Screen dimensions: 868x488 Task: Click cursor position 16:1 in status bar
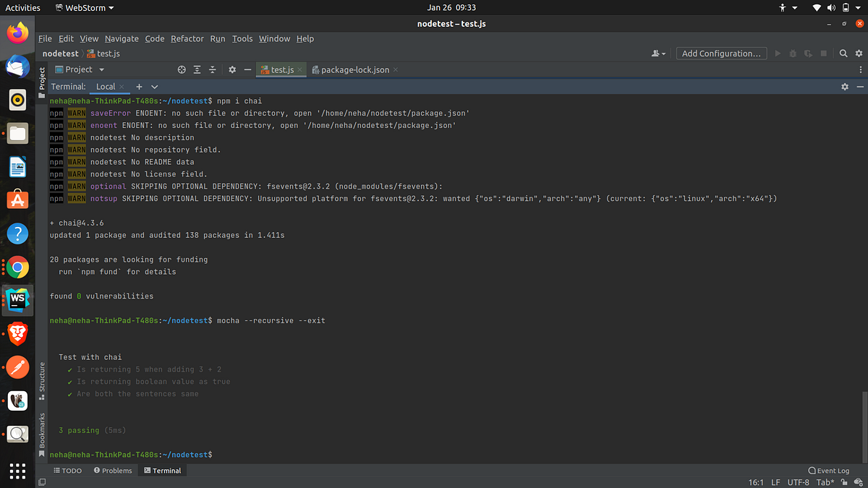[x=756, y=482]
